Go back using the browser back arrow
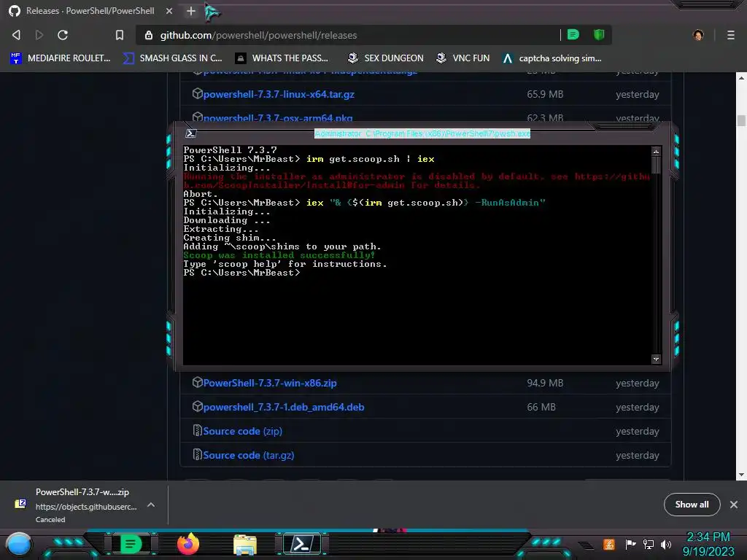The height and width of the screenshot is (560, 747). click(16, 35)
